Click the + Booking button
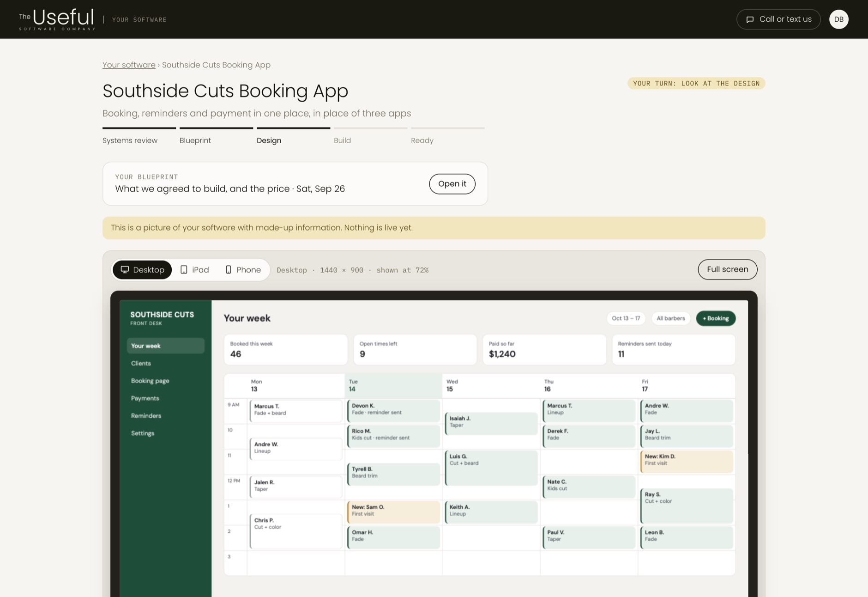 [716, 318]
